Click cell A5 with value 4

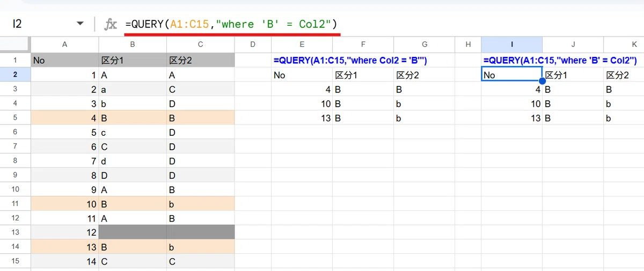[65, 118]
